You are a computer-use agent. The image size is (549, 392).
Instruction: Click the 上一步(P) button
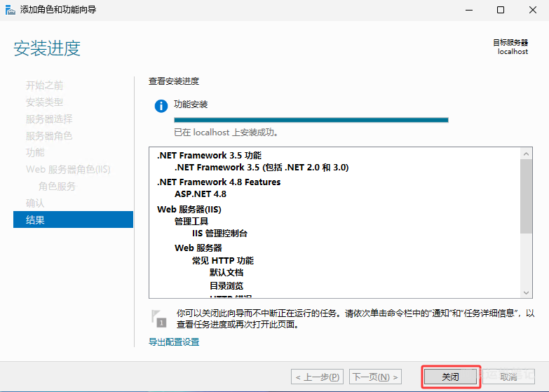[x=317, y=377]
